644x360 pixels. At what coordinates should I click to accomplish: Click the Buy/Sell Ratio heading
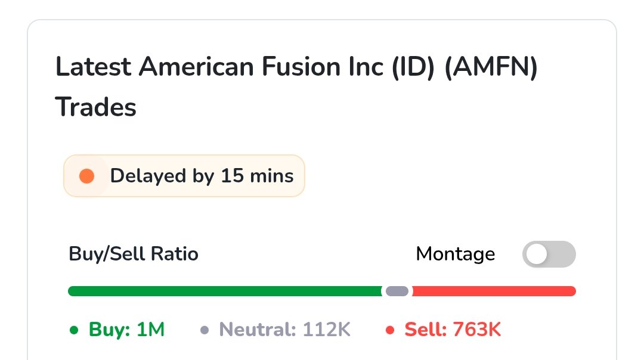134,254
